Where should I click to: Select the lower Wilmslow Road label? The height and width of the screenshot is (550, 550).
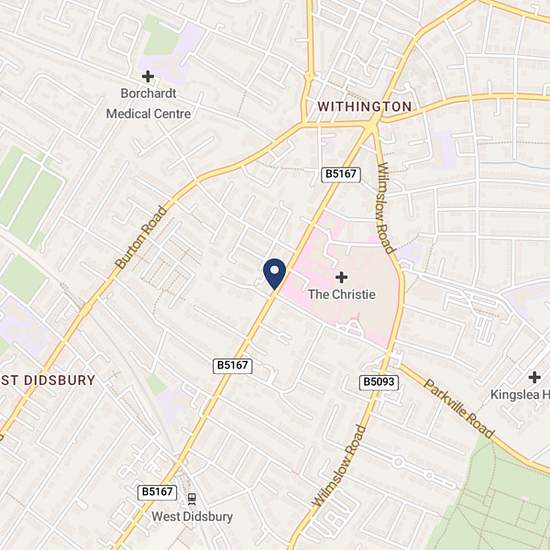[x=339, y=466]
